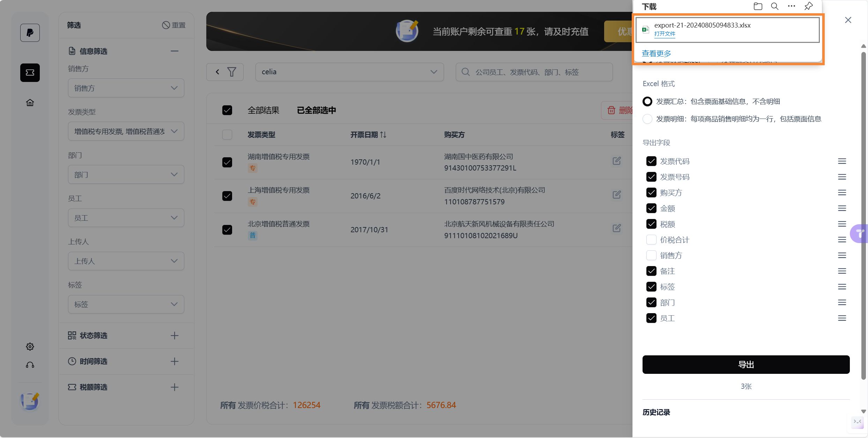The image size is (868, 438).
Task: Select the 发票汇总 Excel format radio
Action: pos(647,101)
